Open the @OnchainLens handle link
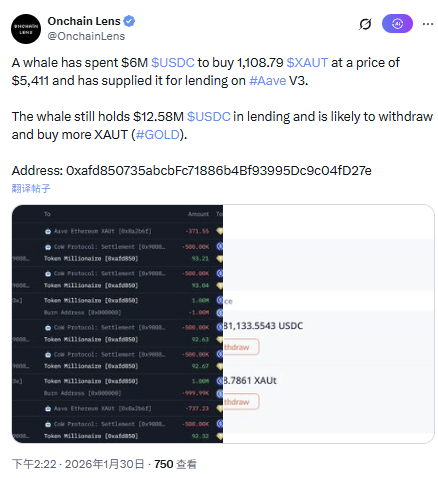This screenshot has height=478, width=438. coord(86,36)
